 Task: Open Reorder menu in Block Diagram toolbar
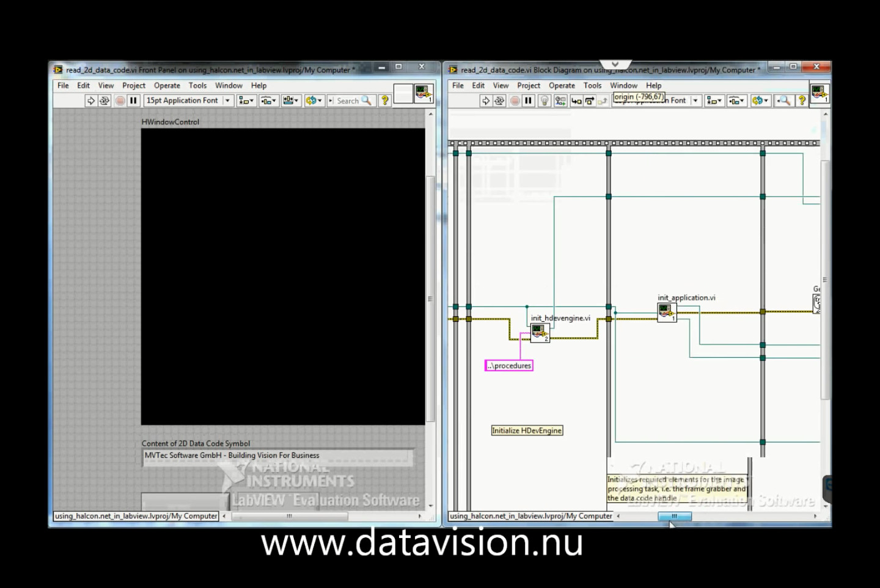(760, 101)
